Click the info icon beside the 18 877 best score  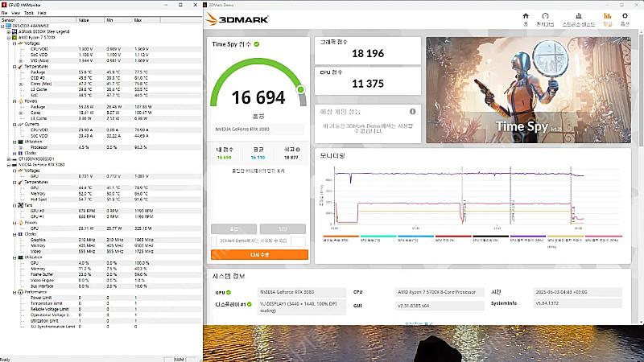point(298,150)
